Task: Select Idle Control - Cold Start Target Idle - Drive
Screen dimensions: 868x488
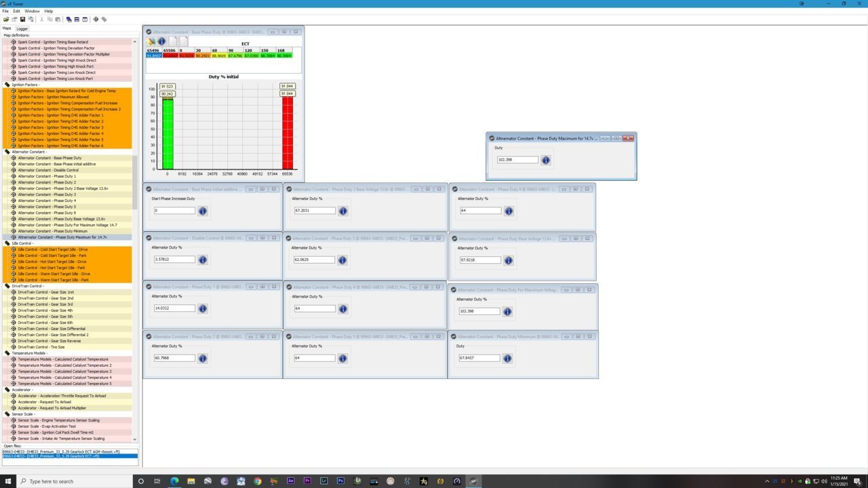Action: [x=68, y=249]
